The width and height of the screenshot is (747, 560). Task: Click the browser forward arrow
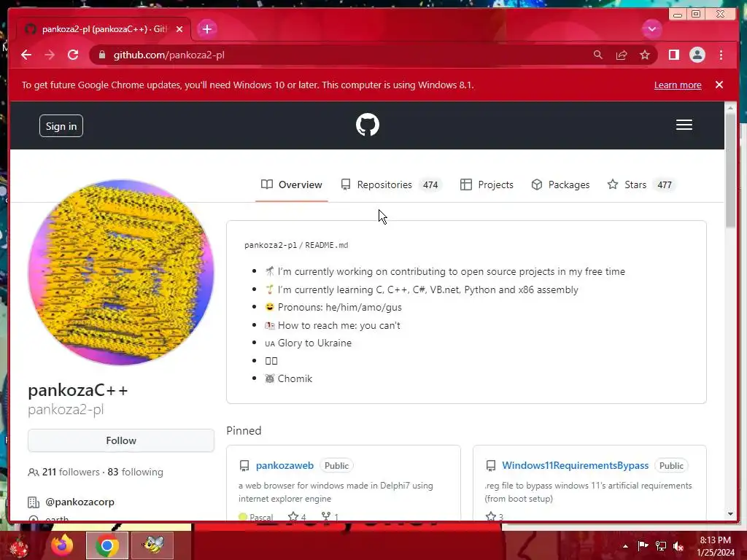pos(50,55)
